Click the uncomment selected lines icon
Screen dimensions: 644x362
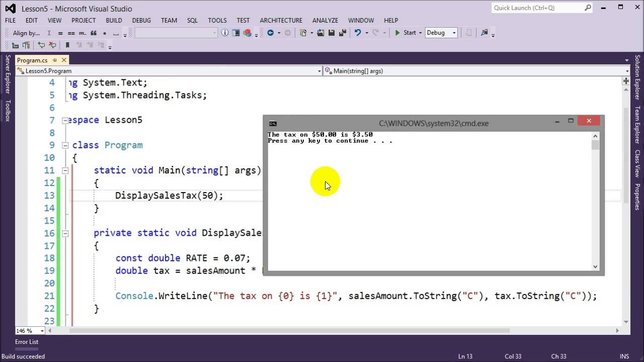52,45
